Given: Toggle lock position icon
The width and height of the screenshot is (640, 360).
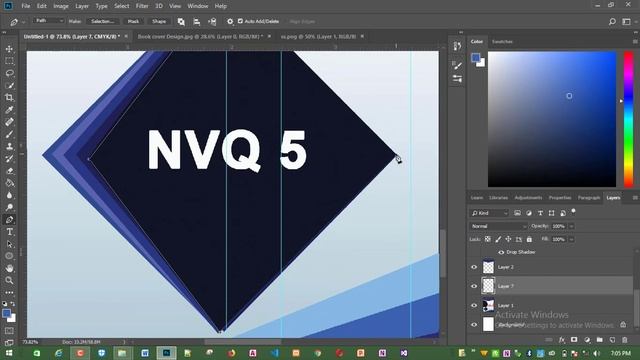Looking at the screenshot, I should point(508,239).
